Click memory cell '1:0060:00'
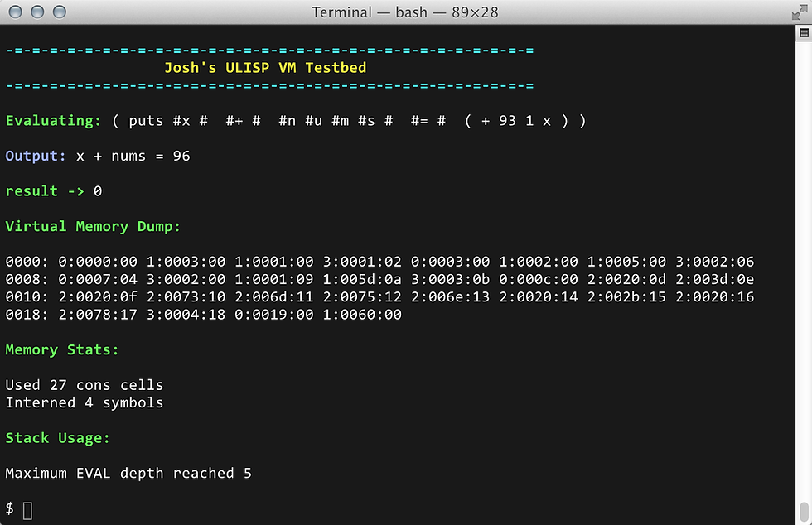The height and width of the screenshot is (525, 812). click(x=362, y=315)
